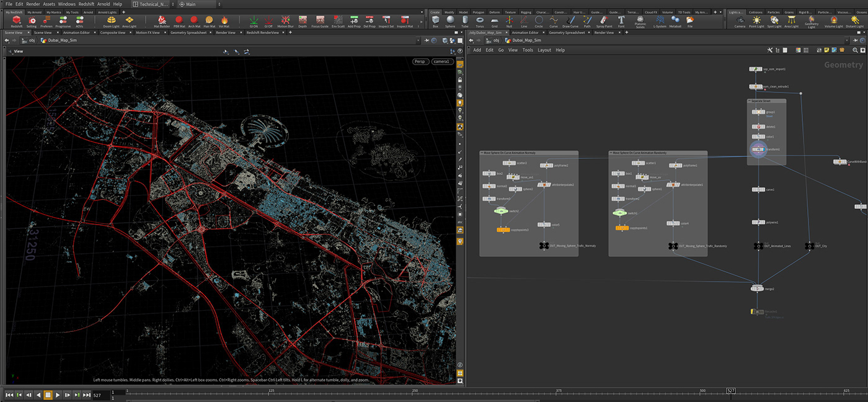The height and width of the screenshot is (402, 868).
Task: Switch to the Redshift RenderView tab
Action: 262,32
